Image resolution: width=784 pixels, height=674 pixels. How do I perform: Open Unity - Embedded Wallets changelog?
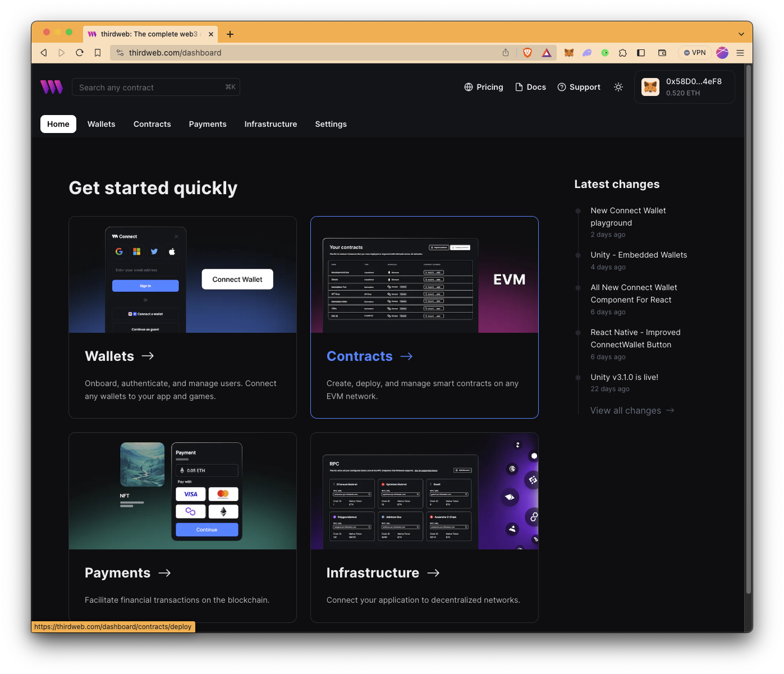639,255
